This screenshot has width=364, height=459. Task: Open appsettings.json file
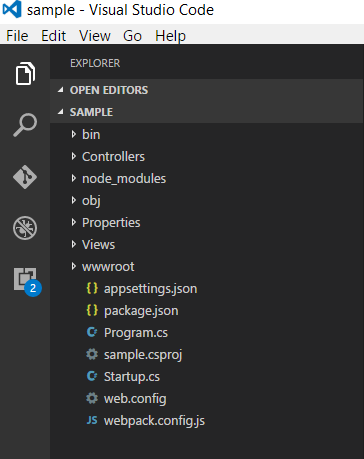(x=207, y=289)
